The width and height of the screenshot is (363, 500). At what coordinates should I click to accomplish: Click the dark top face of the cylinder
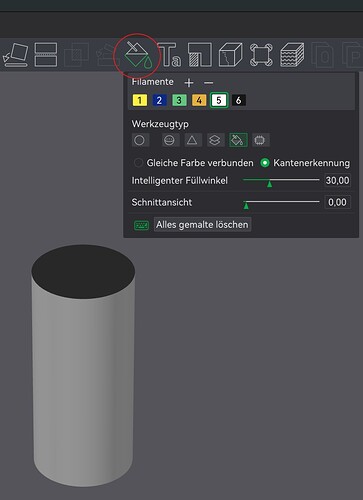click(83, 271)
